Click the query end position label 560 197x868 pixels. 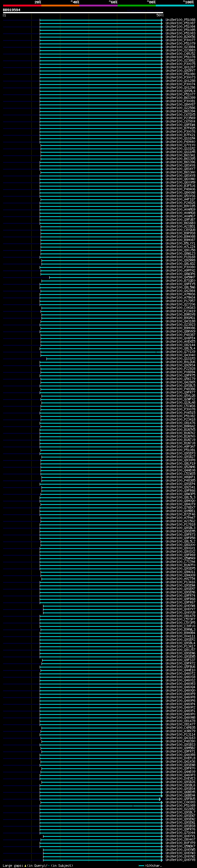[x=159, y=15]
